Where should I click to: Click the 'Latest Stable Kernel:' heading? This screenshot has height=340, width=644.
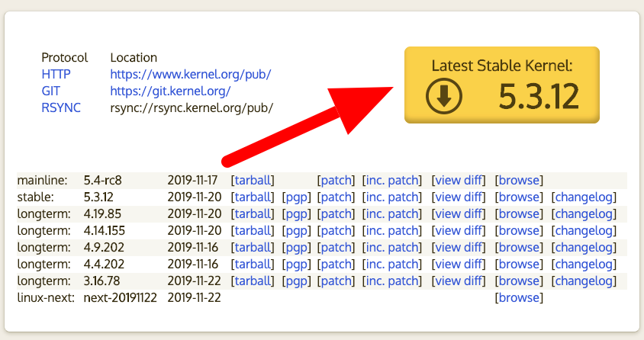[x=502, y=66]
